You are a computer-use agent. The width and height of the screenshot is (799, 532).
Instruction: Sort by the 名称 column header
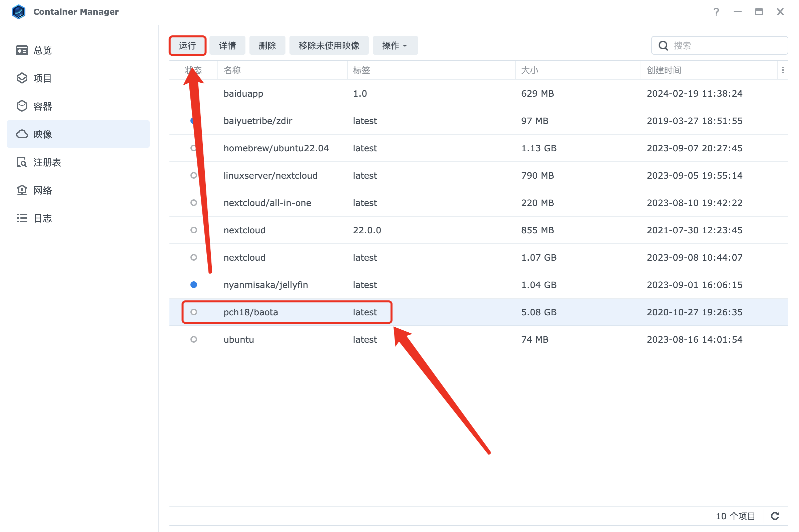click(282, 70)
